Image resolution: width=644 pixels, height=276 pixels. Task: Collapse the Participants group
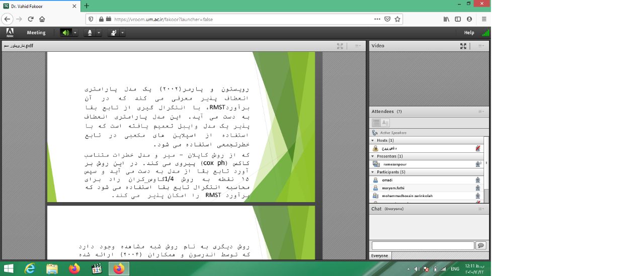[x=373, y=172]
